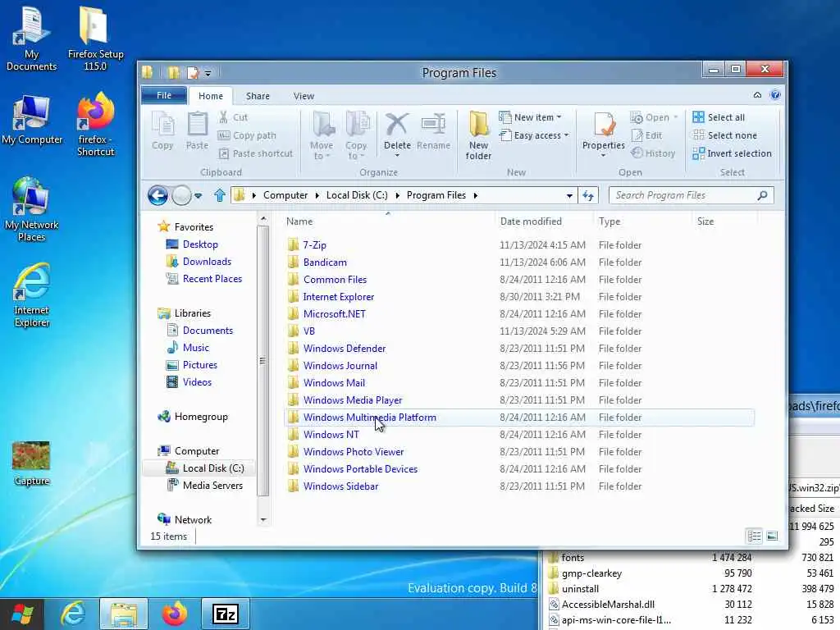
Task: Switch to Details view icon in status bar
Action: pos(755,536)
